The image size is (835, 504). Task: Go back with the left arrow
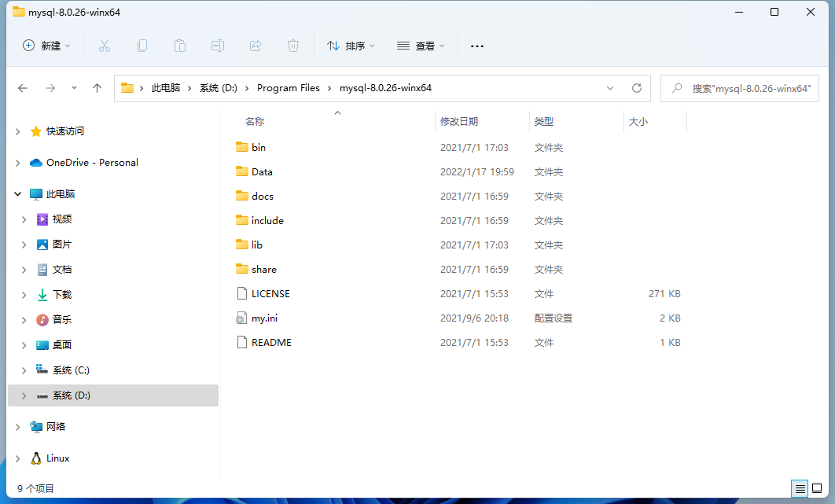tap(22, 88)
